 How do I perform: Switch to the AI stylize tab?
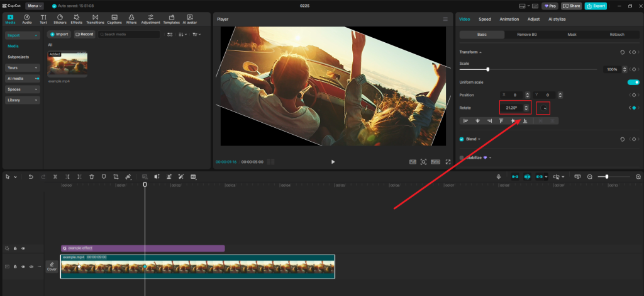coord(557,20)
